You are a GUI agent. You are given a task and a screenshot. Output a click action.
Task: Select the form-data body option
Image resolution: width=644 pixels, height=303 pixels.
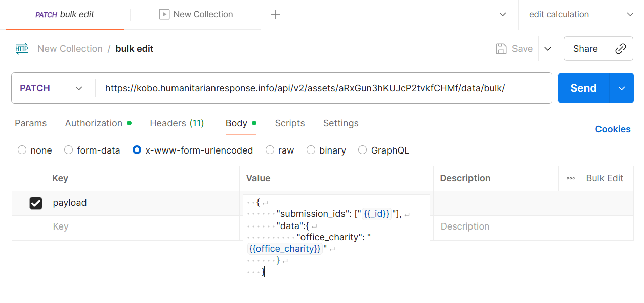pos(69,150)
